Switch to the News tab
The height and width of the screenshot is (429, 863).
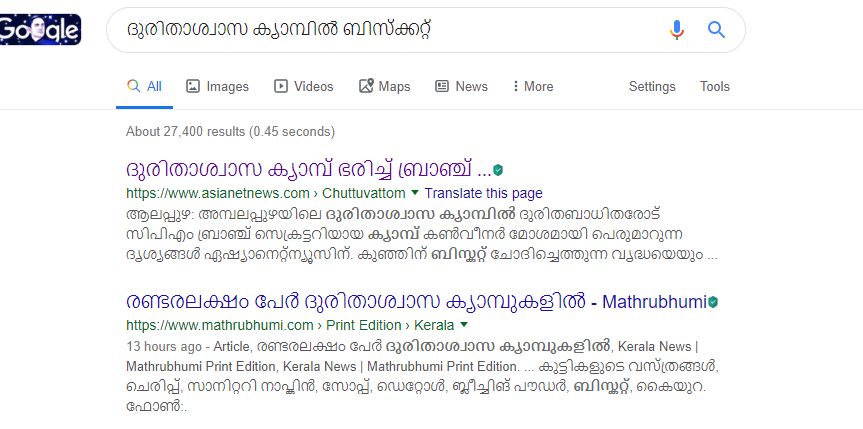click(x=461, y=86)
